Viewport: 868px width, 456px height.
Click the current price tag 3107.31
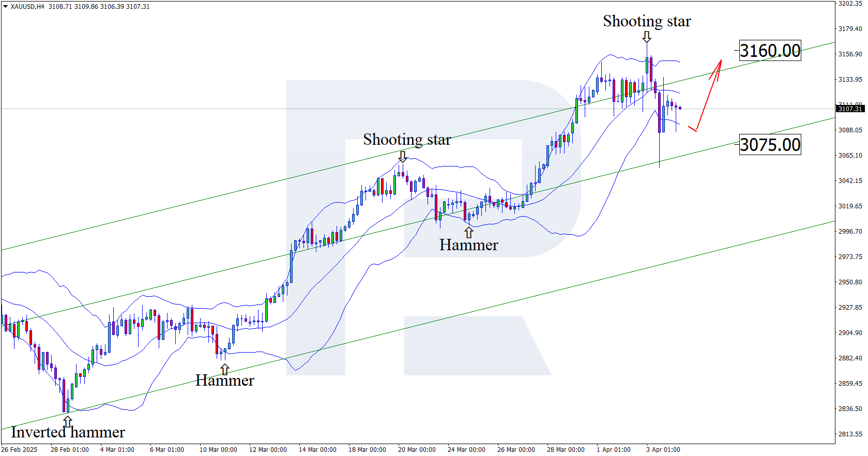tap(850, 109)
